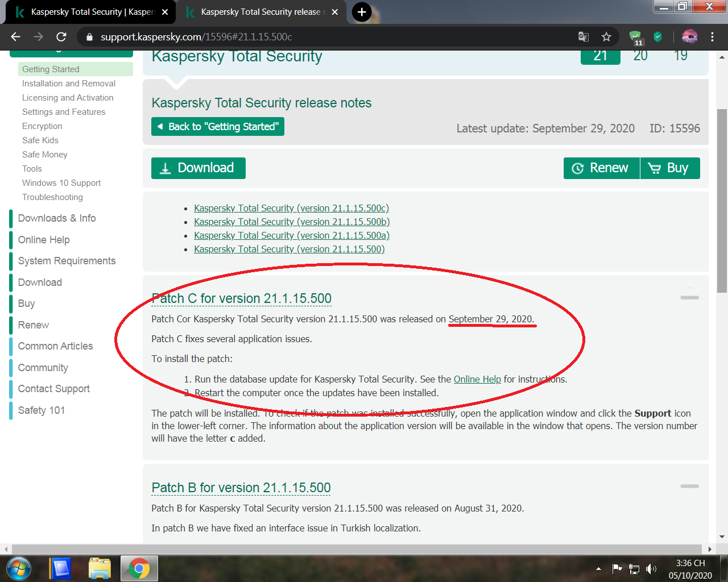The image size is (728, 582).
Task: Open Community section
Action: click(x=43, y=368)
